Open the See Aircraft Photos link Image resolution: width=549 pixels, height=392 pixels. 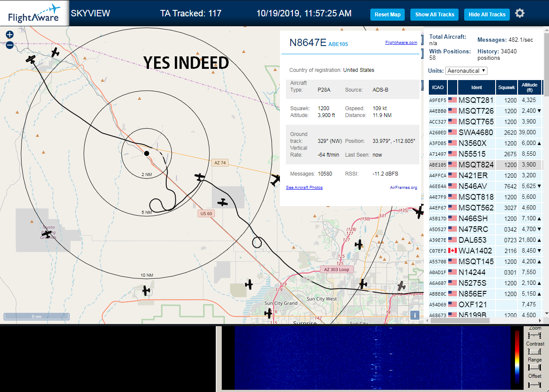coord(304,187)
